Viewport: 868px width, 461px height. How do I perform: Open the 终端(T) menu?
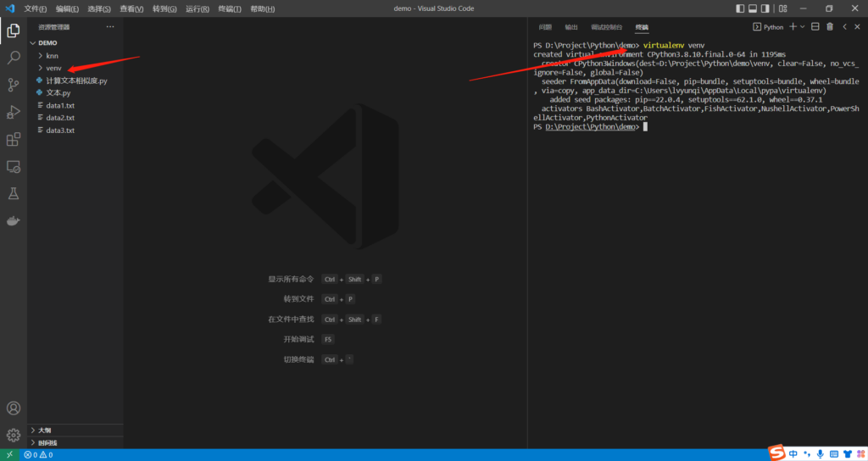[x=230, y=8]
